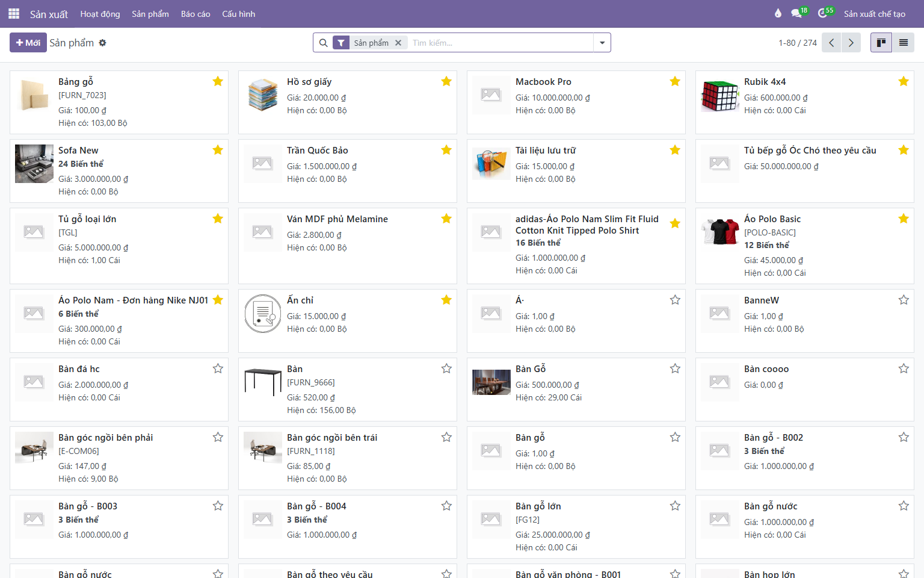Unfavorite Bảng gỗ product star
Screen dimensions: 924x578
[218, 81]
